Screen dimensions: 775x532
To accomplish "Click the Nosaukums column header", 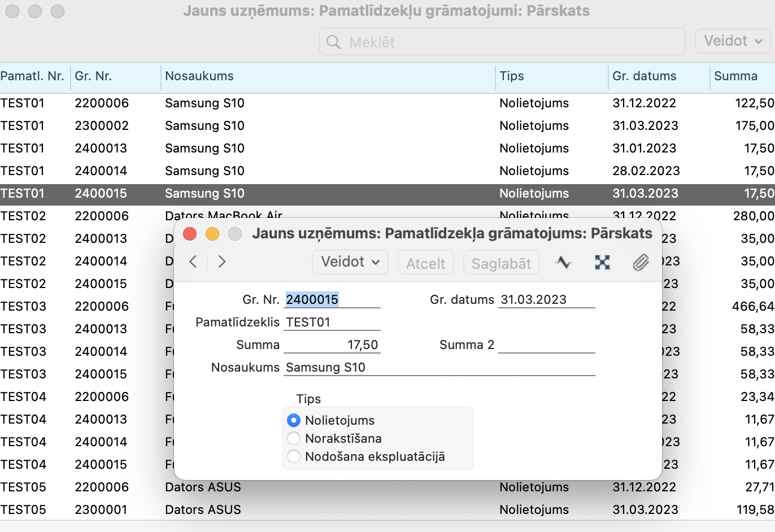I will pyautogui.click(x=199, y=76).
